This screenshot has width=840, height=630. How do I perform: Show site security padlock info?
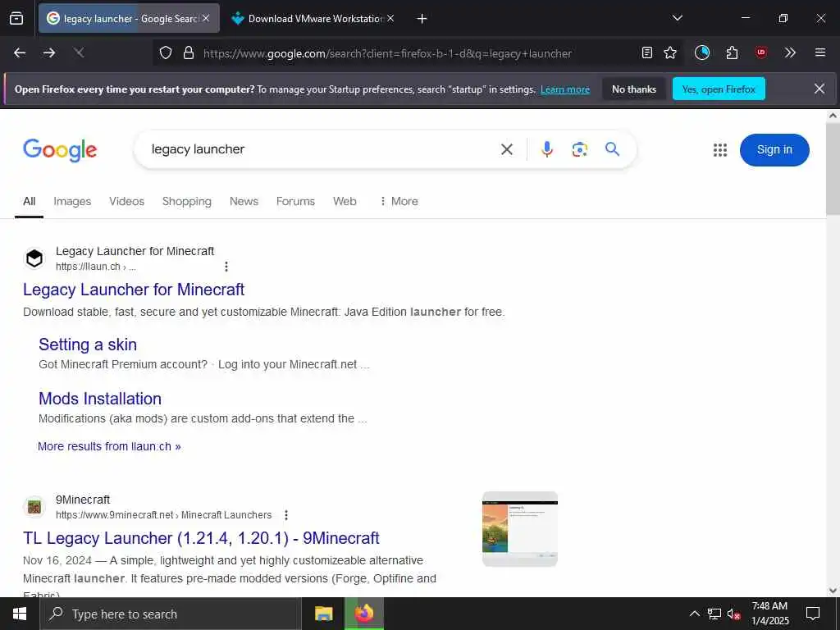click(x=189, y=52)
